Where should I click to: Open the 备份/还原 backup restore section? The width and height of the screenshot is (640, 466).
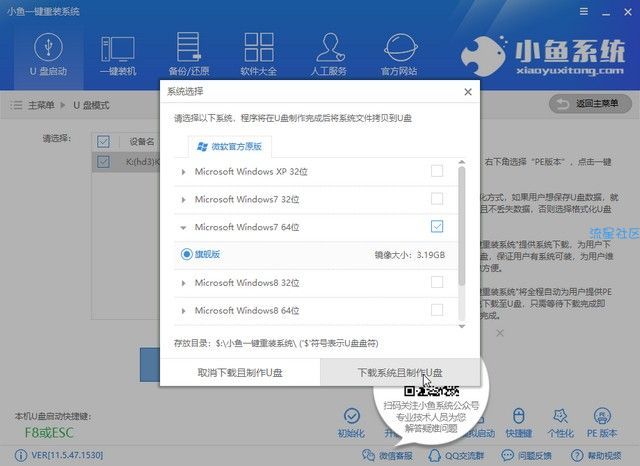tap(189, 55)
